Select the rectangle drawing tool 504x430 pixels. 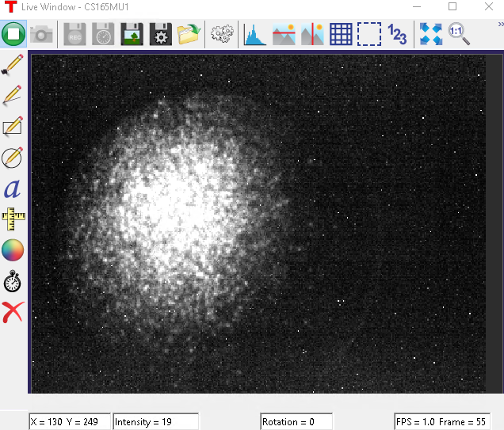[x=13, y=126]
